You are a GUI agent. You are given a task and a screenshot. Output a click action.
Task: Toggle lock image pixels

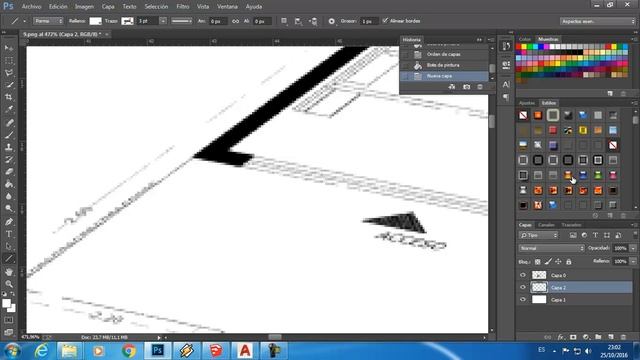[548, 262]
